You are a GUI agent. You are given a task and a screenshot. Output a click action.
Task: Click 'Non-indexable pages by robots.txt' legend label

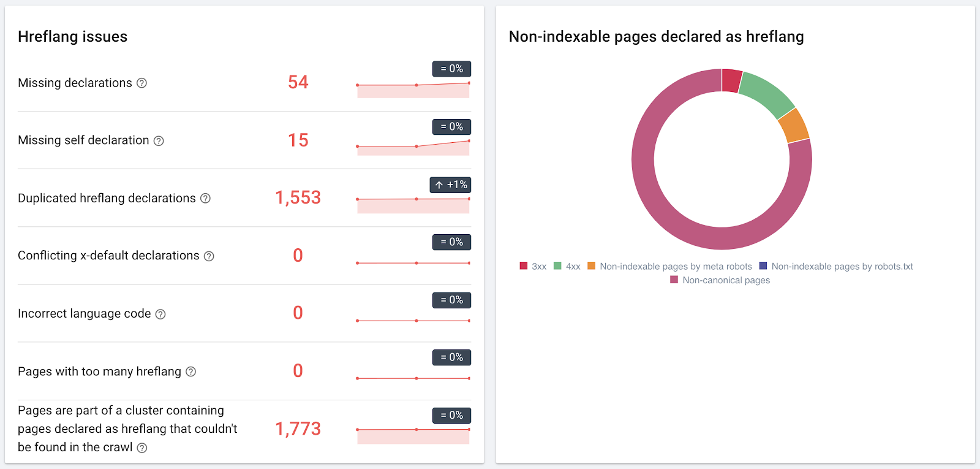pos(842,267)
